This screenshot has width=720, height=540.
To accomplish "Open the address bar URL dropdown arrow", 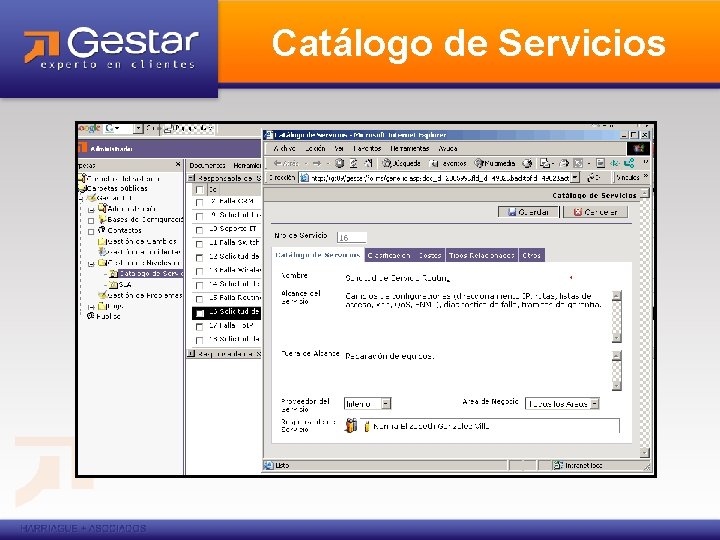I will (575, 177).
